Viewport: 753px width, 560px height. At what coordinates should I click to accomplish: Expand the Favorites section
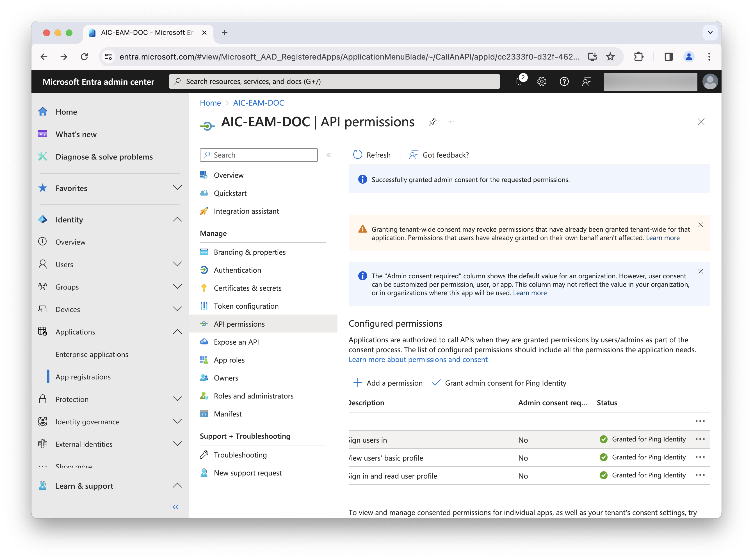(x=177, y=188)
